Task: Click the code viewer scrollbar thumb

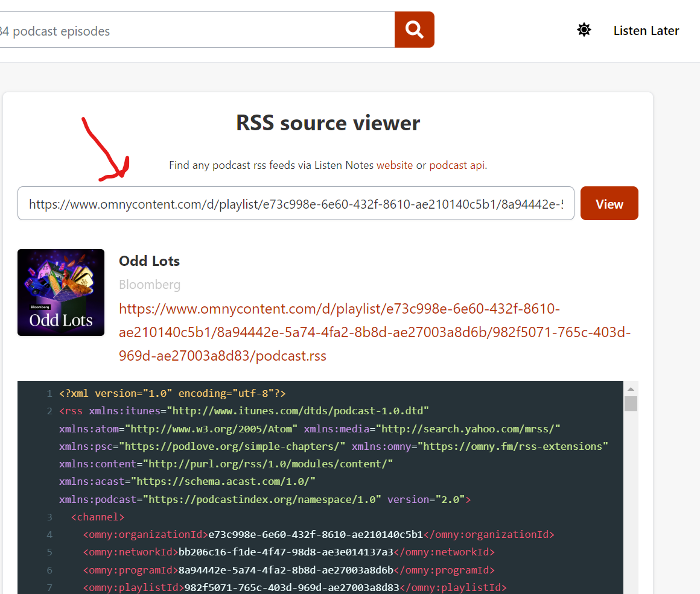Action: point(631,403)
